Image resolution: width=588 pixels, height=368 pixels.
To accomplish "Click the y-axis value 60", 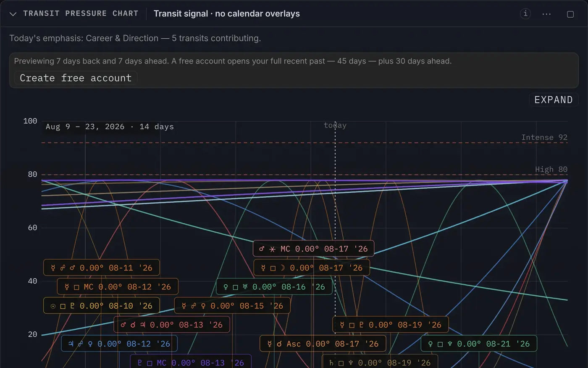I will coord(32,228).
